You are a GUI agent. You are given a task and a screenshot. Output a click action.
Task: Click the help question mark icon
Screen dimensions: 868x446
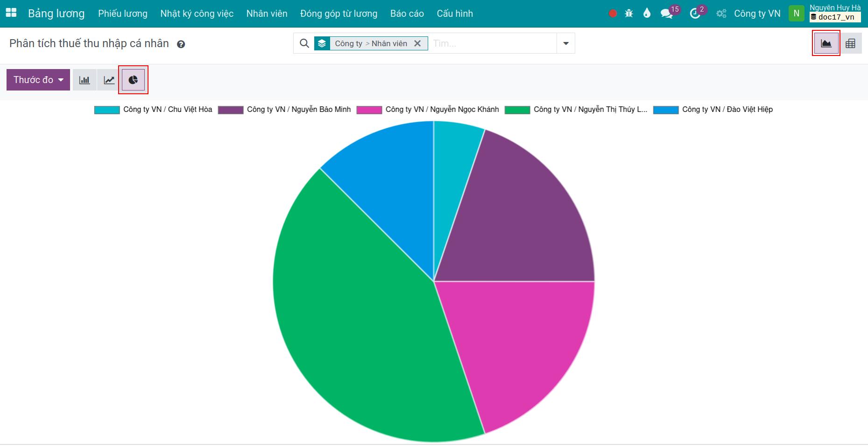pos(181,44)
